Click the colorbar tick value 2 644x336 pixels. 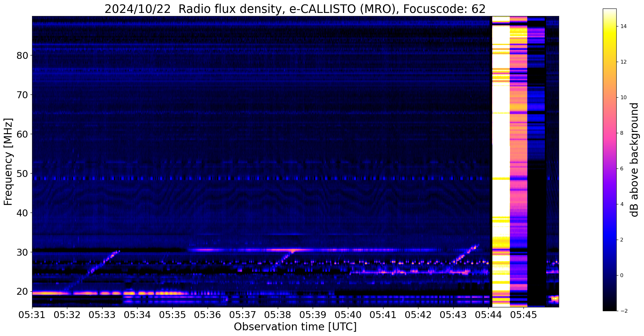[622, 240]
